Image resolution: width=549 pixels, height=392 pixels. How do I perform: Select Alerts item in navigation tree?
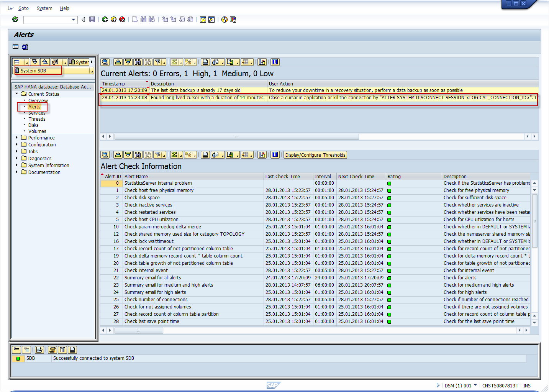(34, 107)
